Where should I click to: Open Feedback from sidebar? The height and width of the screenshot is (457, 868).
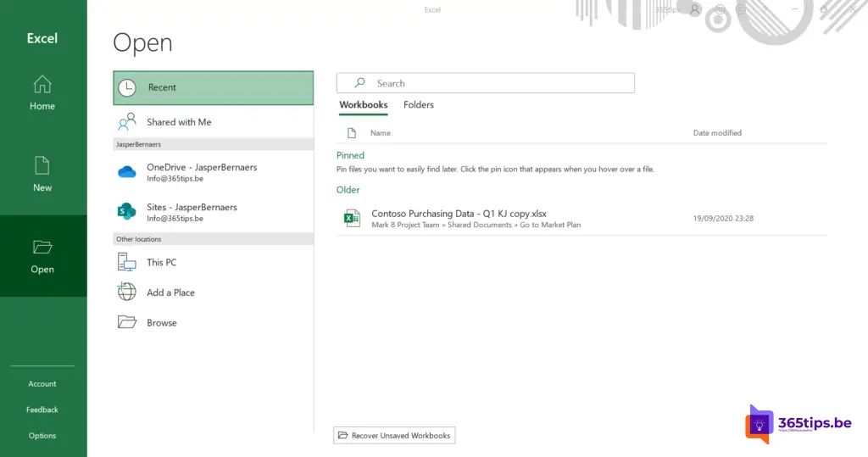point(42,410)
